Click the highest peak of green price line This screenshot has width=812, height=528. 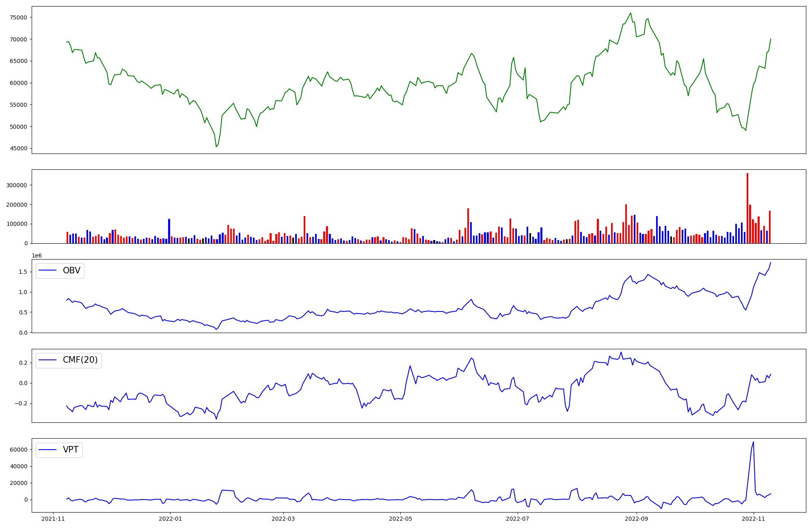click(x=631, y=13)
